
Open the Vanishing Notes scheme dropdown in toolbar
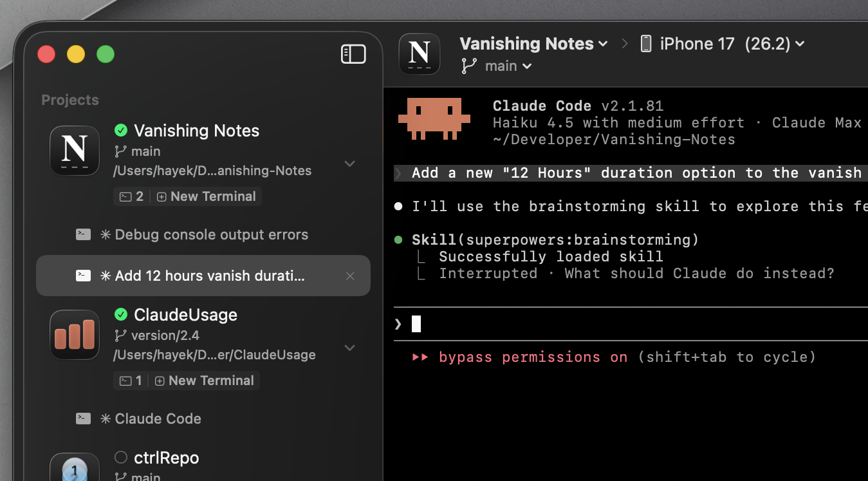[x=533, y=44]
